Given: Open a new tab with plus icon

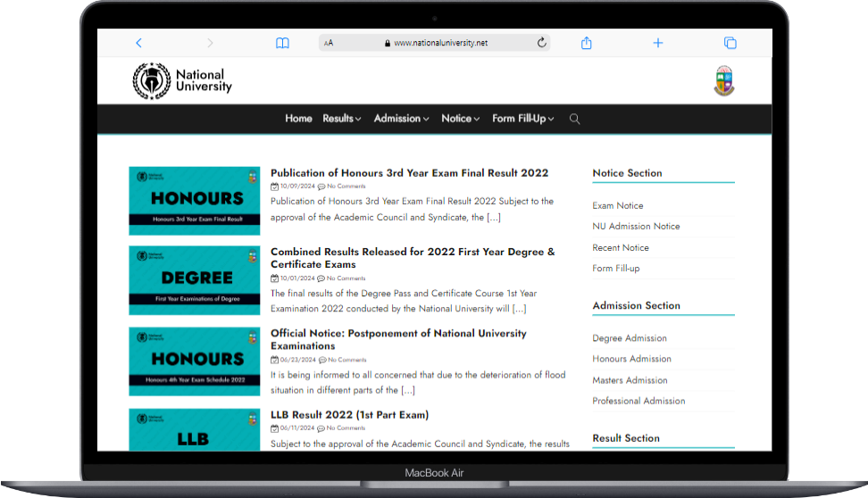Looking at the screenshot, I should point(657,43).
